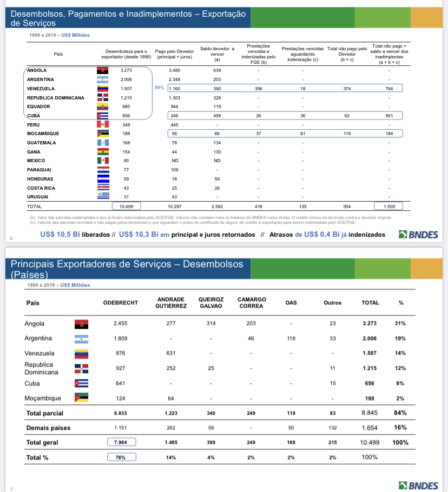This screenshot has width=448, height=492.
Task: Click the flag in the uppercase CUBA row
Action: (103, 116)
